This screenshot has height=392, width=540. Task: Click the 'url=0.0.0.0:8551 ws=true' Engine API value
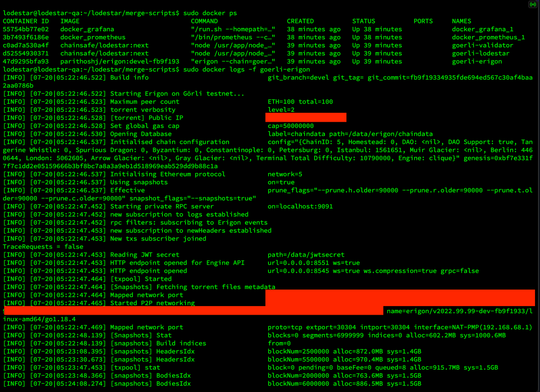coord(314,263)
